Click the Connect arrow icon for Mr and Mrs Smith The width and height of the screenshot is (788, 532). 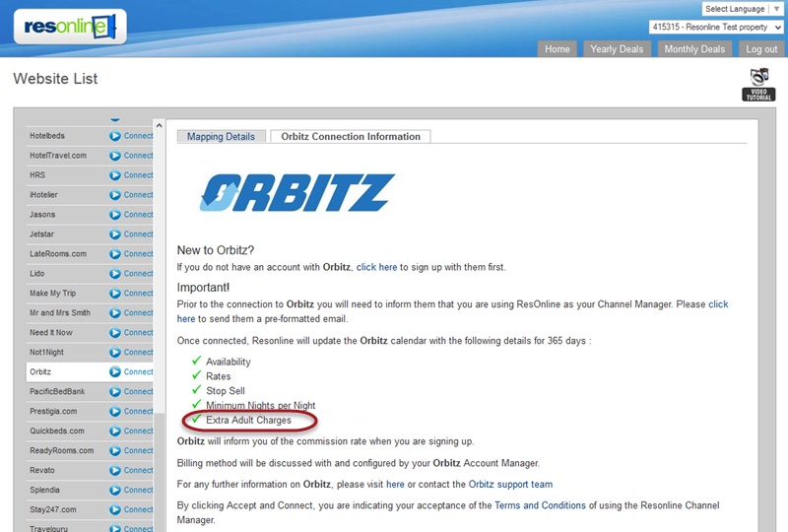pos(115,312)
